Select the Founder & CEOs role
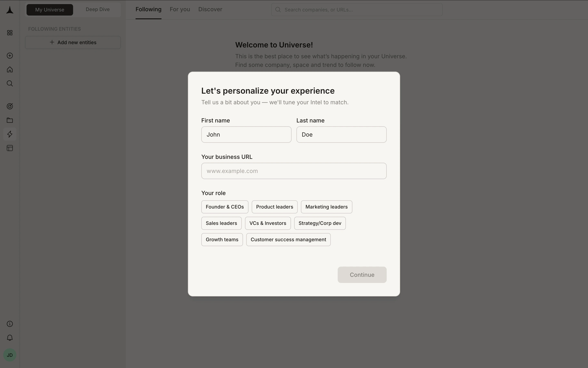The width and height of the screenshot is (588, 368). (225, 207)
